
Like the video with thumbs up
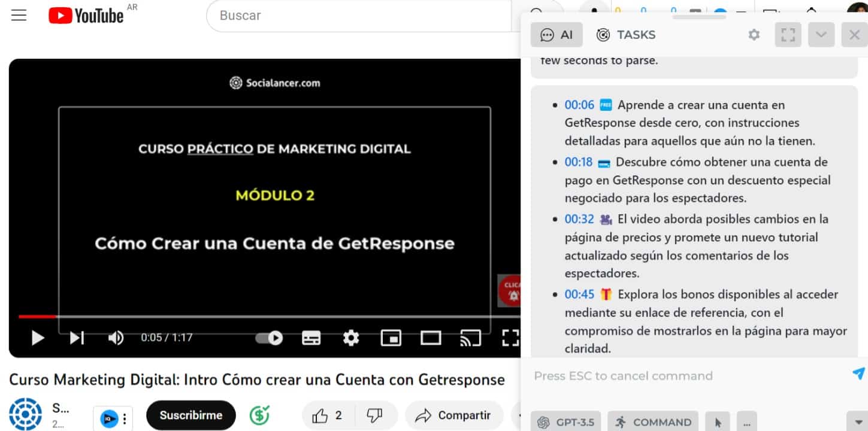(328, 415)
